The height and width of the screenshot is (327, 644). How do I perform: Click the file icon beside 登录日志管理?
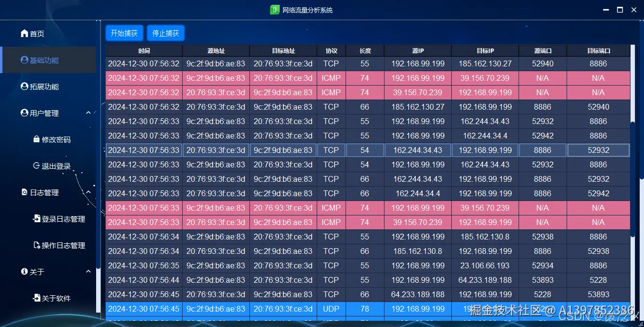click(x=37, y=219)
